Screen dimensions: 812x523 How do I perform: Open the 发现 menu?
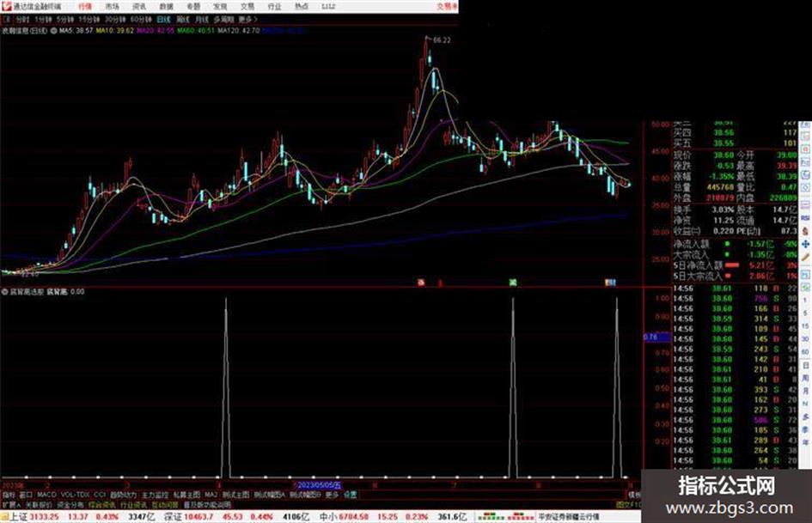click(220, 6)
